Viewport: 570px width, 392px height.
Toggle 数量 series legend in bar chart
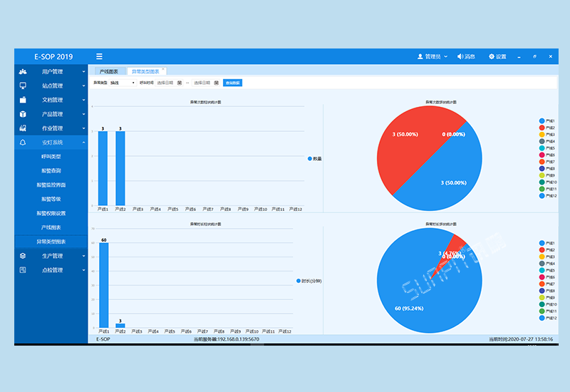(x=313, y=158)
